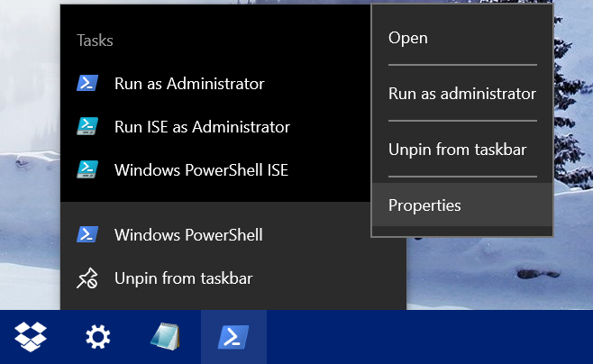
Task: Open Dropbox from the taskbar
Action: (x=31, y=337)
